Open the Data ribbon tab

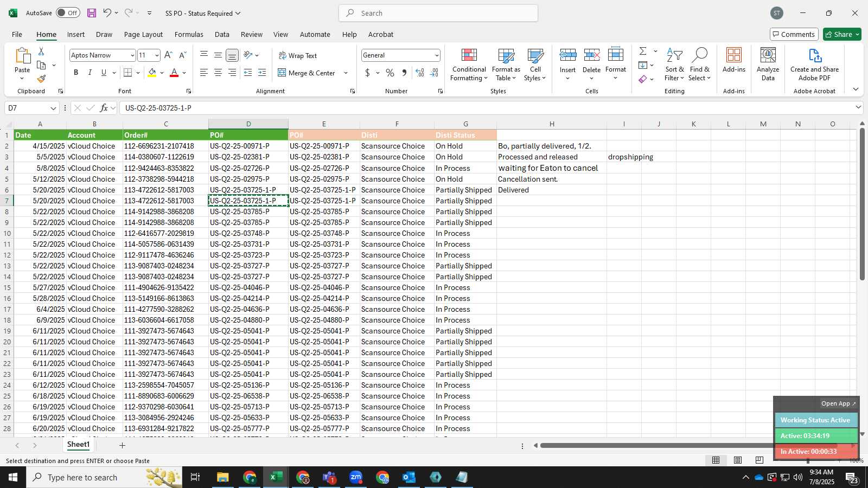[222, 34]
